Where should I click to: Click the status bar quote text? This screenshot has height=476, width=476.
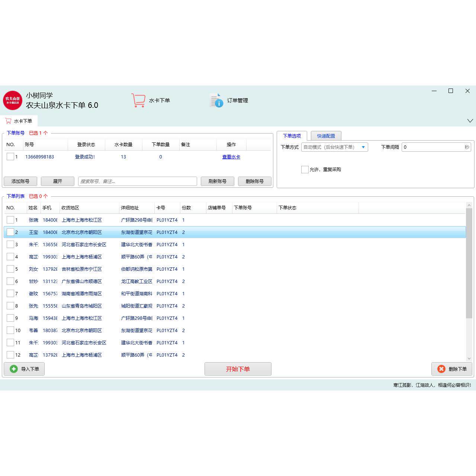[x=432, y=385]
